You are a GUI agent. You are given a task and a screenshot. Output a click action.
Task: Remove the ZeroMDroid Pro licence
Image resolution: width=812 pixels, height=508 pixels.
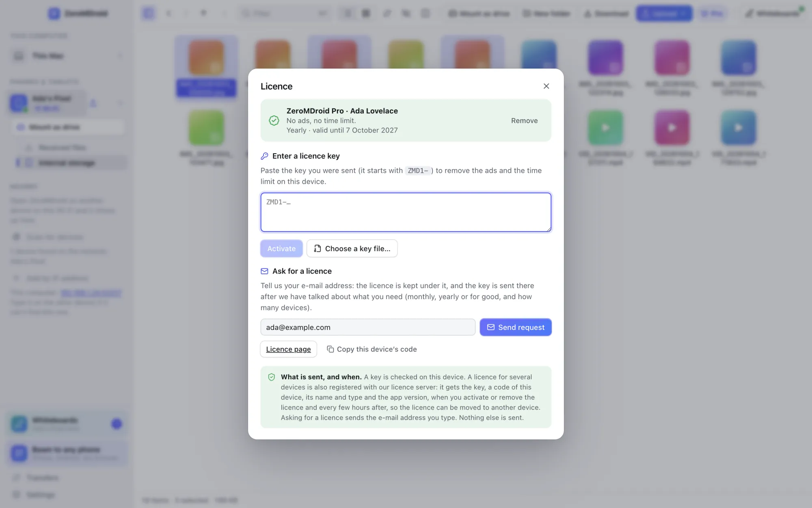click(524, 121)
